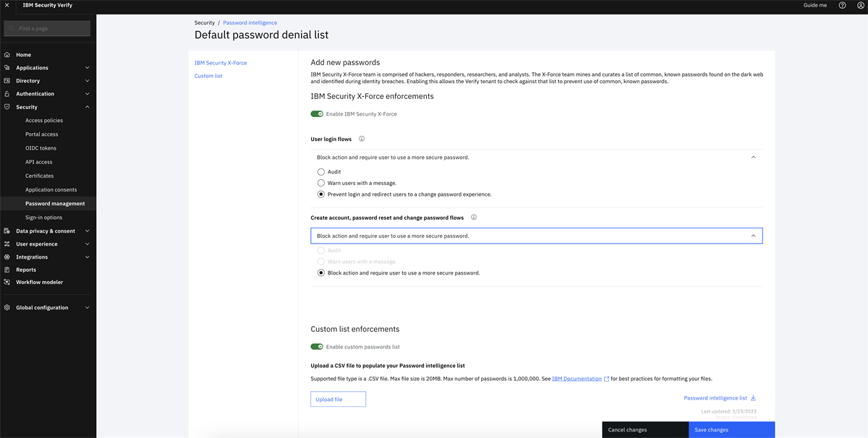868x438 pixels.
Task: Collapse the Block action dropdown under User login flows
Action: tap(753, 157)
